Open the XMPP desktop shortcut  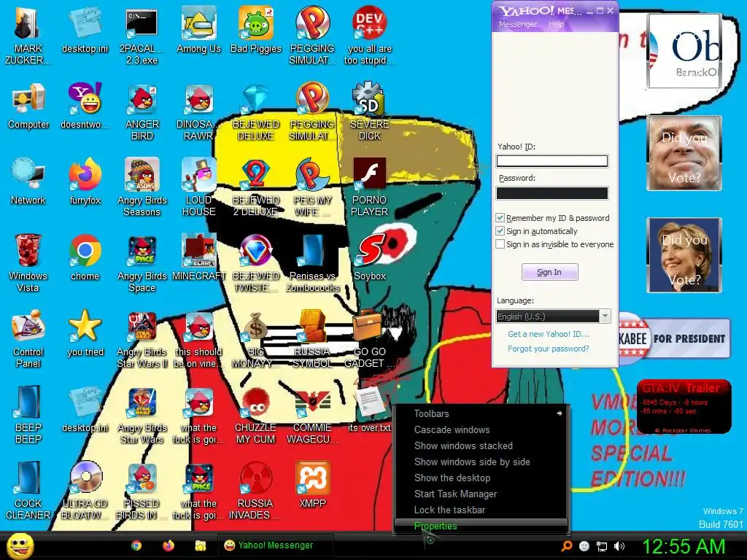pyautogui.click(x=312, y=485)
